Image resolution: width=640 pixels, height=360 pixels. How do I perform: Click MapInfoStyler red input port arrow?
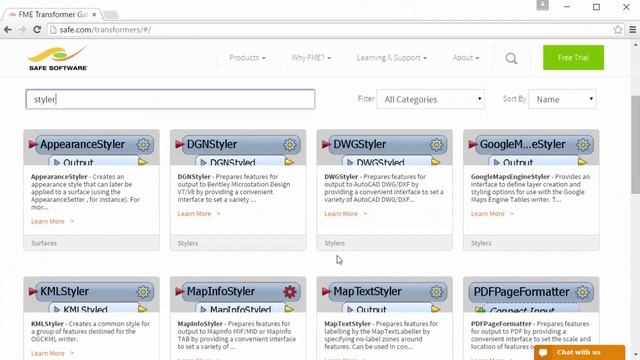179,291
